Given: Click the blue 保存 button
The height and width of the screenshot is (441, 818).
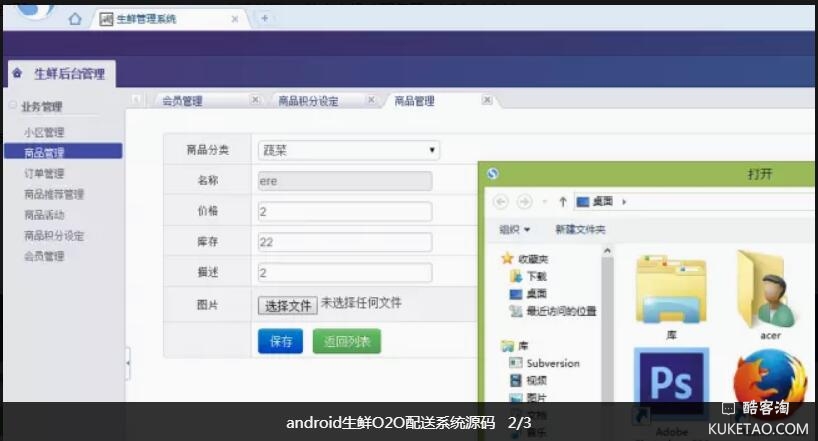Looking at the screenshot, I should click(x=280, y=341).
